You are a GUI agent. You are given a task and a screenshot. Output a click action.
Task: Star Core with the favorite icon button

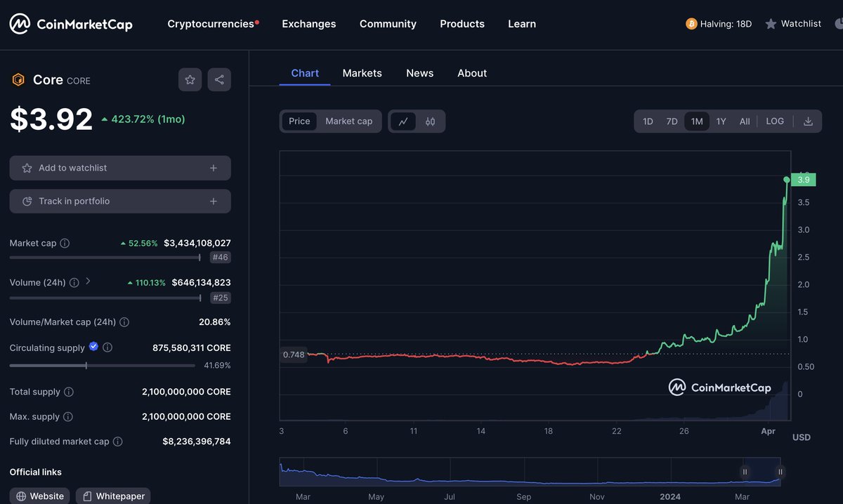click(x=190, y=80)
